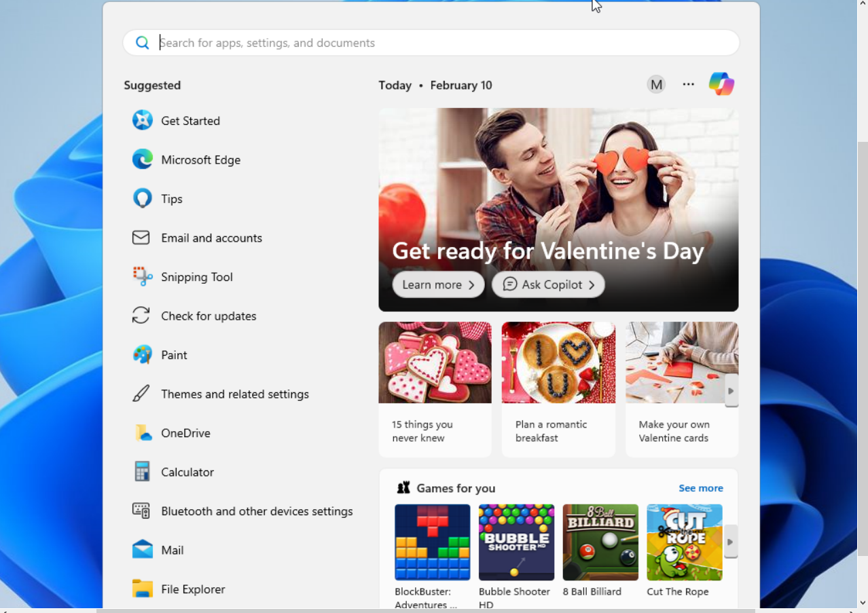Image resolution: width=868 pixels, height=613 pixels.
Task: Click the Bluetooth and other devices settings label
Action: pos(257,511)
